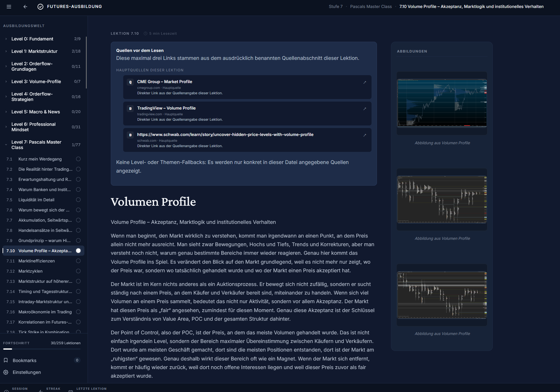The image size is (560, 392).
Task: Click the D badge of schwab.com source
Action: (130, 135)
